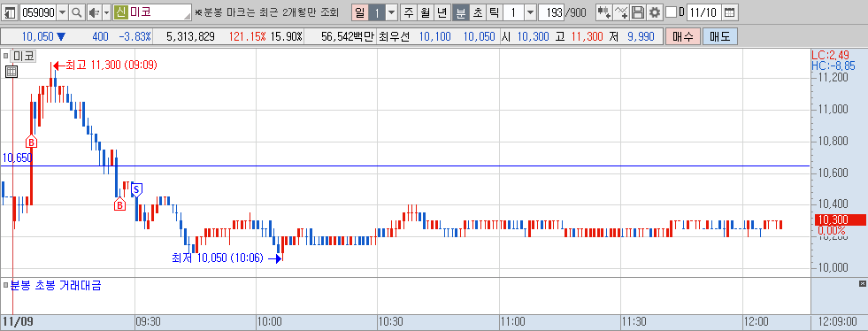868x331 pixels.
Task: Open the stock code history dropdown
Action: point(62,12)
